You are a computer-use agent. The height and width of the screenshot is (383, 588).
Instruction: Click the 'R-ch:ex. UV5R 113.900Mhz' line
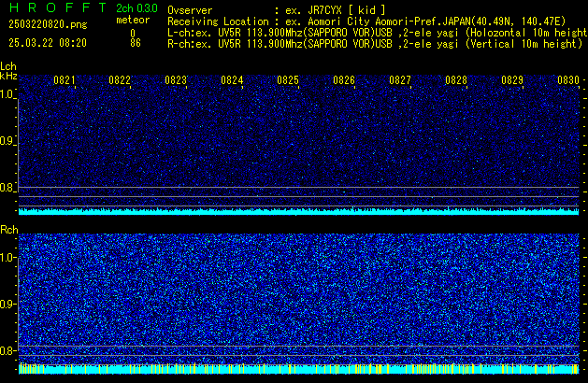pyautogui.click(x=375, y=44)
